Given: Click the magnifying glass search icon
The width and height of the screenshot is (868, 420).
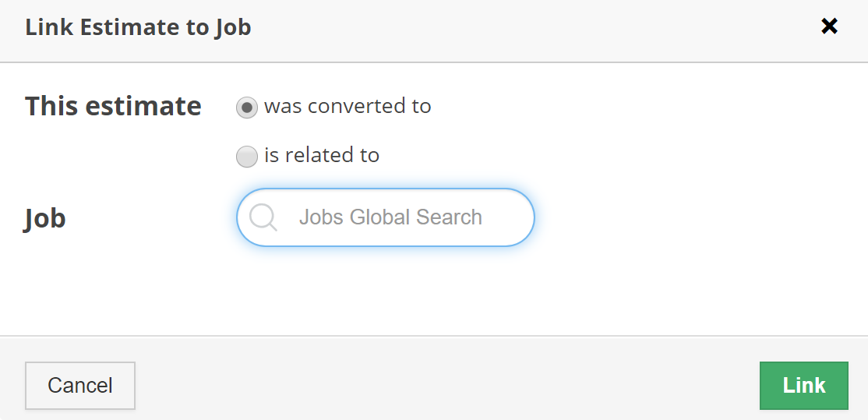Looking at the screenshot, I should (263, 217).
